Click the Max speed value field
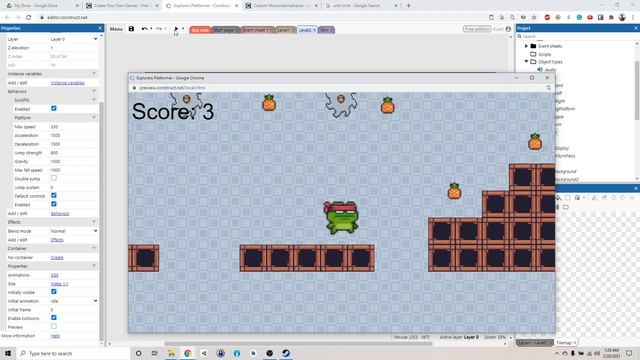Screen dimensions: 640x360 pyautogui.click(x=74, y=127)
